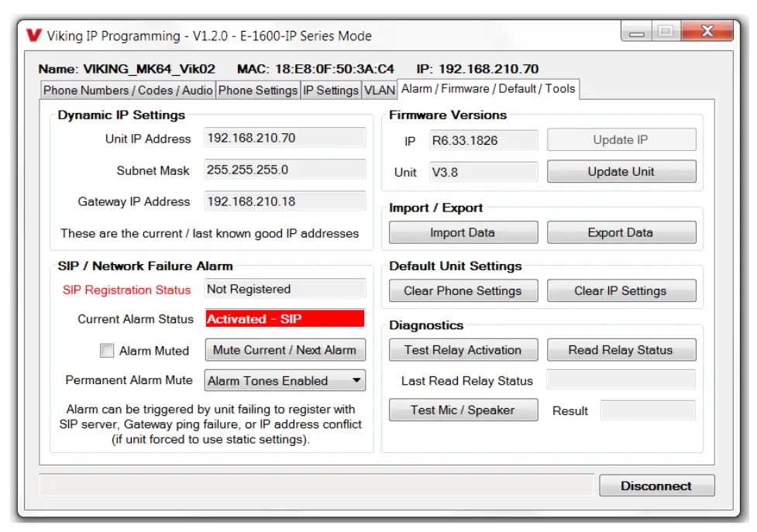The height and width of the screenshot is (532, 757).
Task: Click the Export Data button
Action: pos(621,232)
